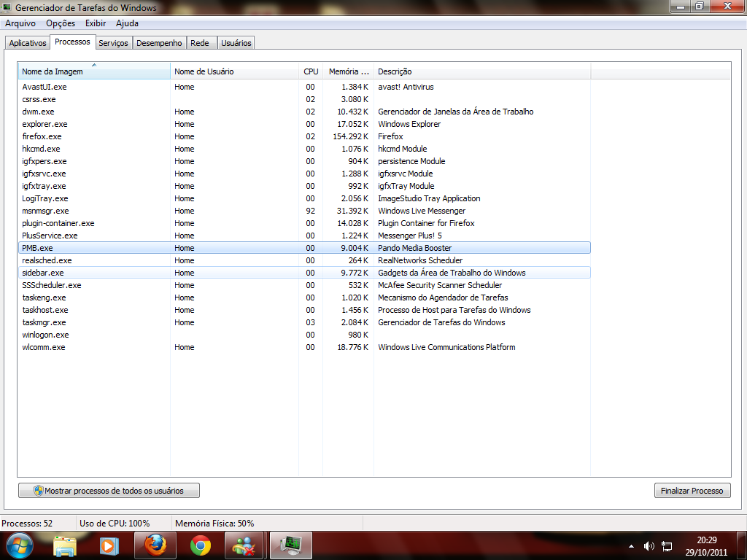Select the LogiTray.exe process
Viewport: 747px width, 560px height.
(304, 198)
